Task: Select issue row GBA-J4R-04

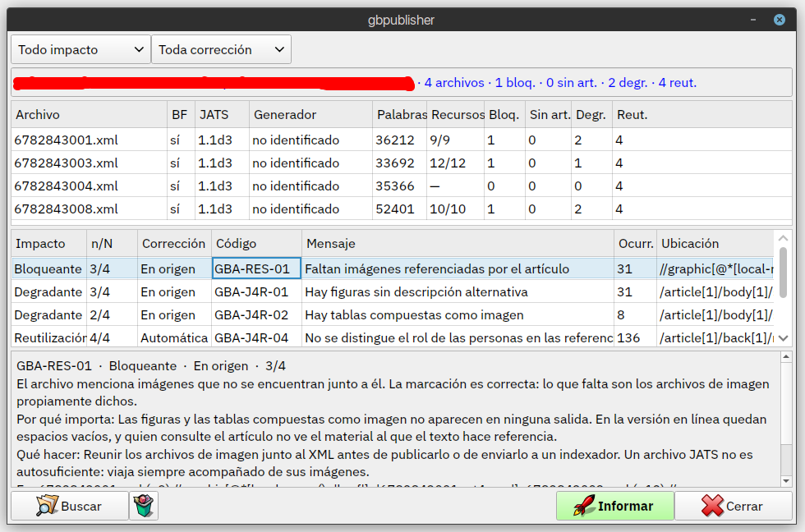Action: pos(393,337)
